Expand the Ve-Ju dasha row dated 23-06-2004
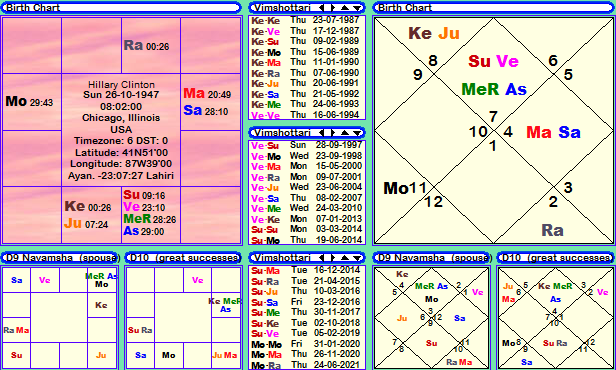Viewport: 616px width, 370px height. 306,187
